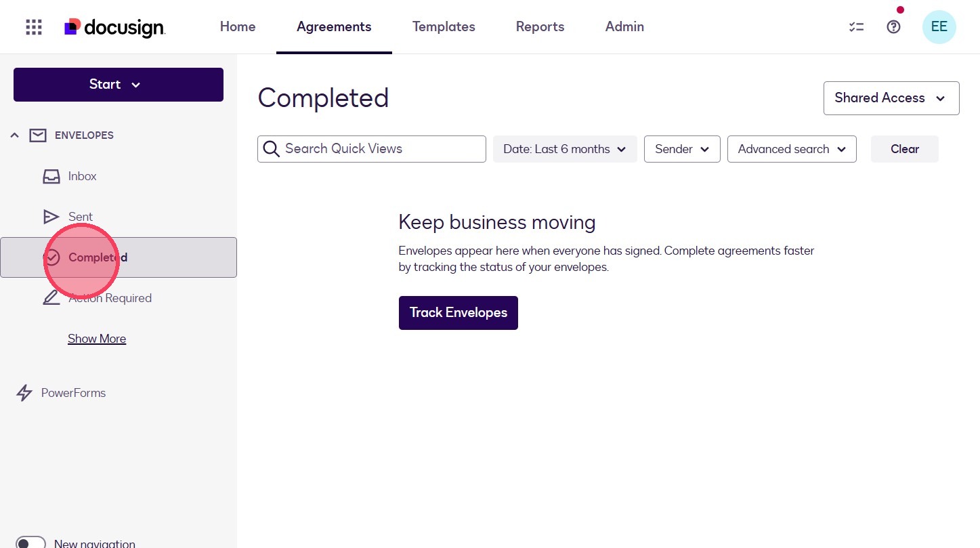The height and width of the screenshot is (548, 980).
Task: Open the EE user profile avatar
Action: pyautogui.click(x=939, y=27)
